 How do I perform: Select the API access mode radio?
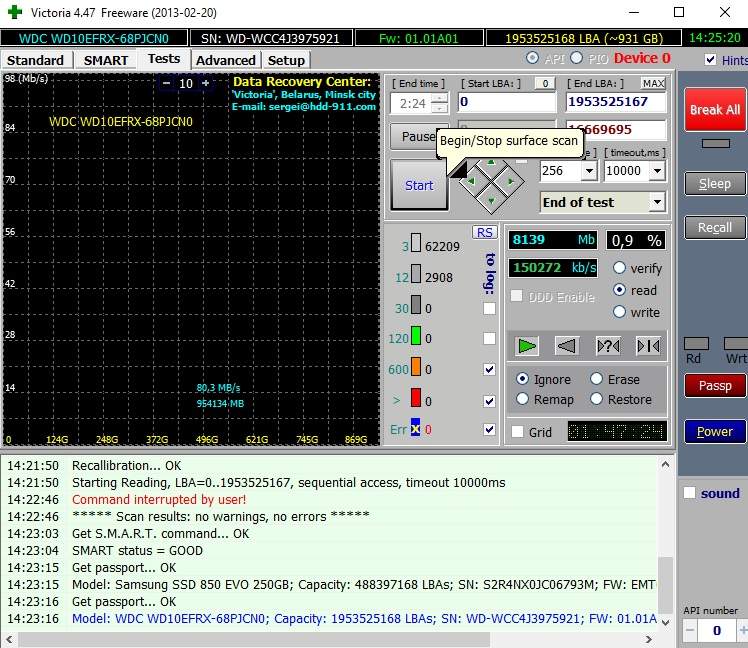point(532,58)
